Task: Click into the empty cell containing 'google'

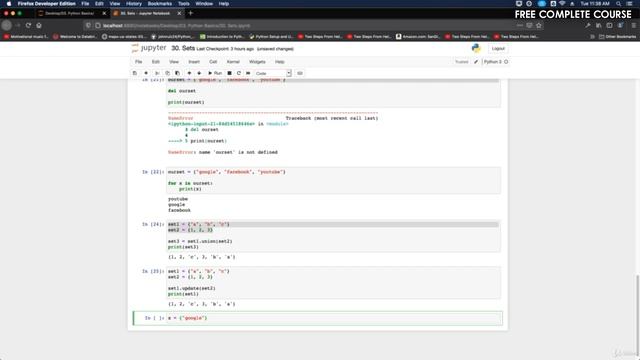Action: [x=334, y=318]
